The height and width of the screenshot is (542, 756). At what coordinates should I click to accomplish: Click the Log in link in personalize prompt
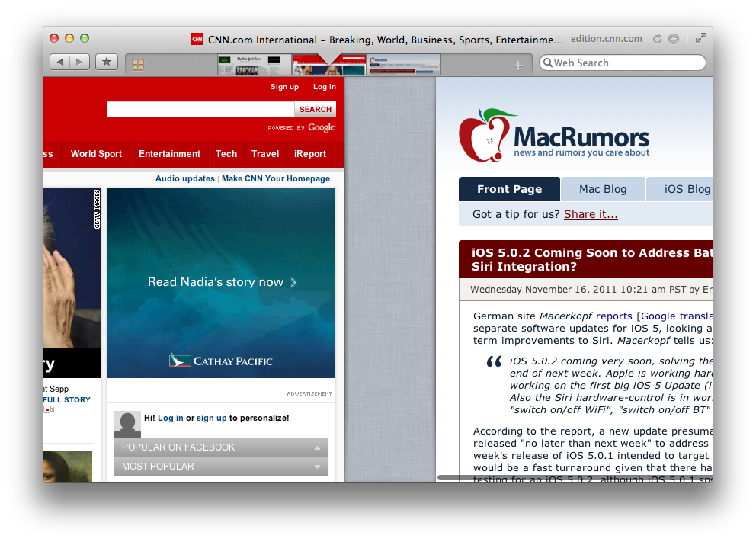pos(171,418)
